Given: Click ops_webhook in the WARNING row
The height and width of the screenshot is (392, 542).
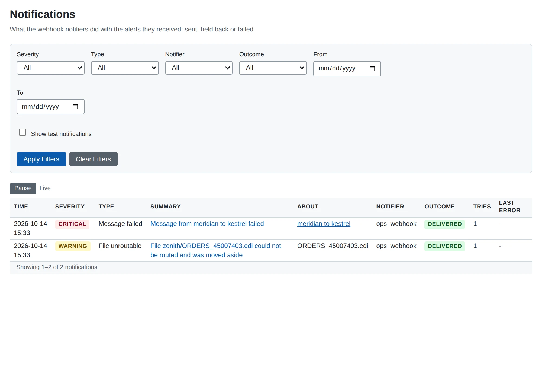Looking at the screenshot, I should 396,246.
